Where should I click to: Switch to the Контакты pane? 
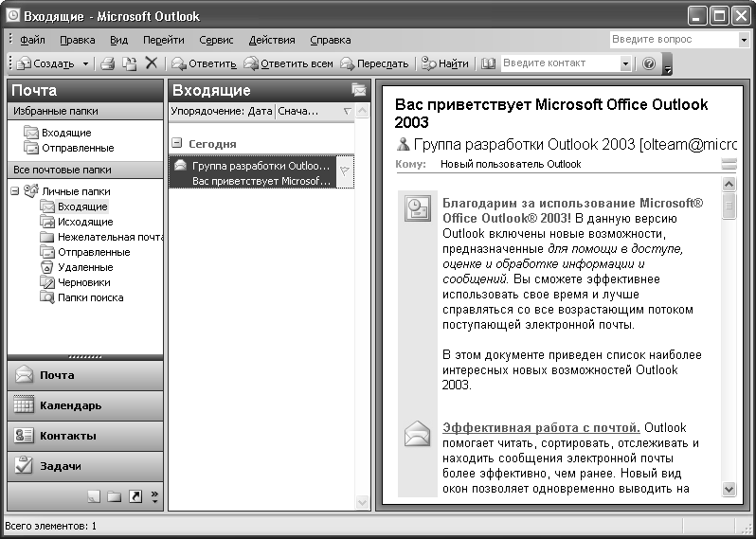[x=85, y=436]
